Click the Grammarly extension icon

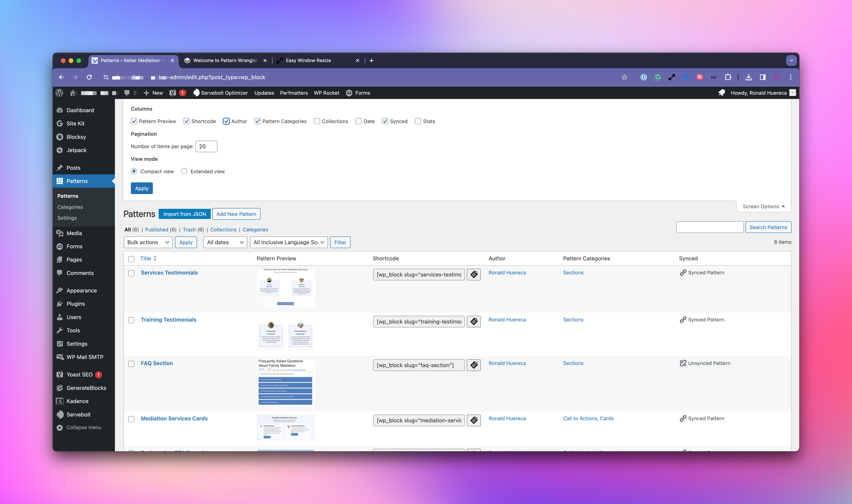point(657,77)
